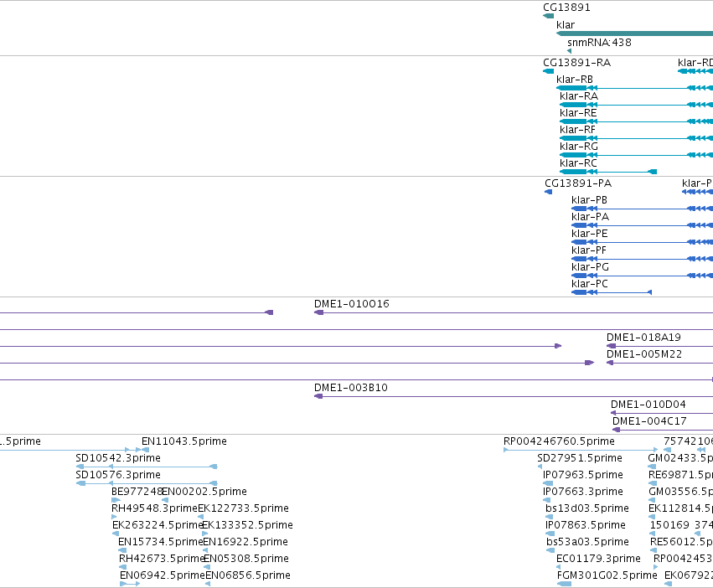Select the CG13891 gene label
Viewport: 713px width, 588px height.
pyautogui.click(x=566, y=8)
